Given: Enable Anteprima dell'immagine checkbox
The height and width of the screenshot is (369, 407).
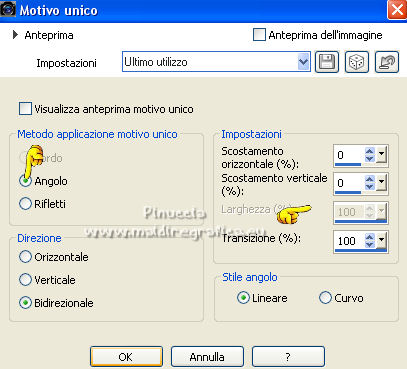Looking at the screenshot, I should click(259, 35).
